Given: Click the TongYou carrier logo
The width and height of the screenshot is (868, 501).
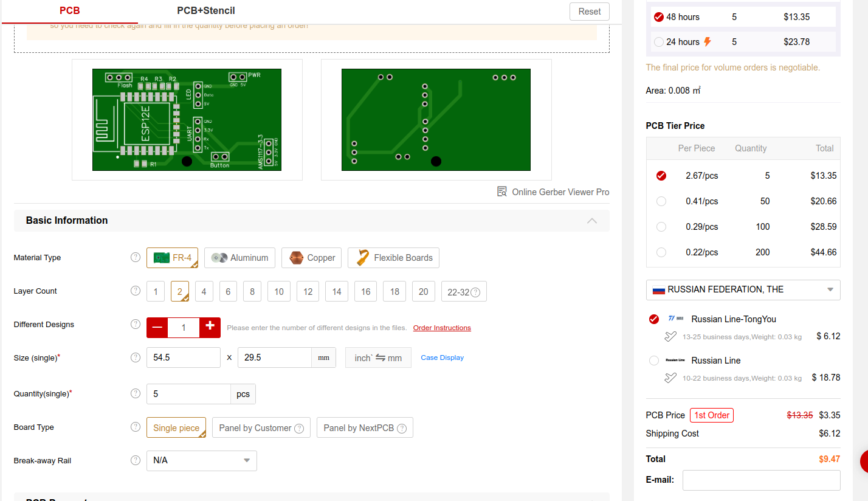Looking at the screenshot, I should pos(676,319).
